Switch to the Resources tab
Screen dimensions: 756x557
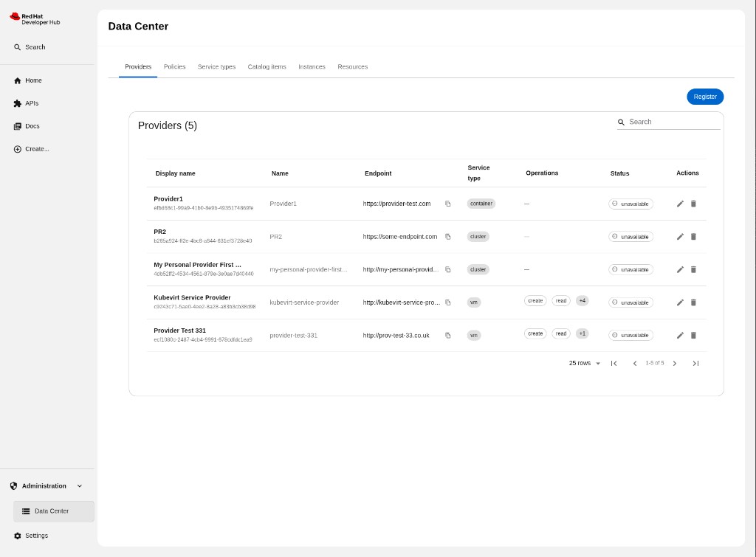352,67
